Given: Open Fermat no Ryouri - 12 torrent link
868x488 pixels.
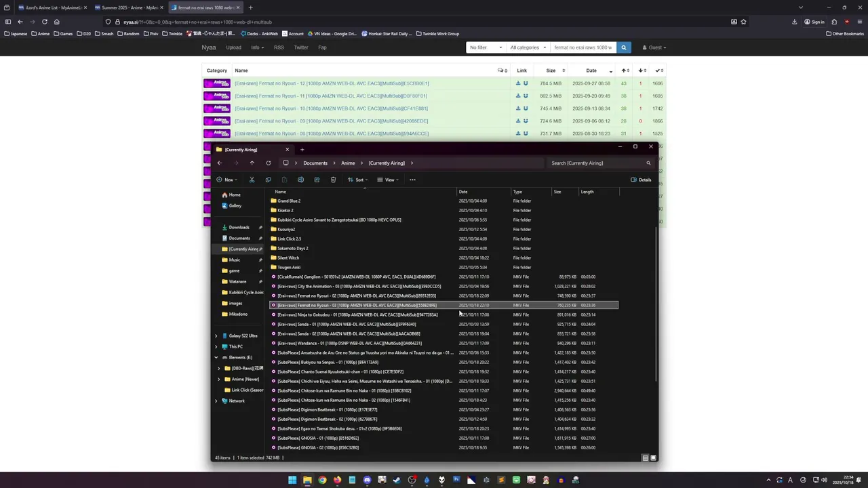Looking at the screenshot, I should coord(332,83).
